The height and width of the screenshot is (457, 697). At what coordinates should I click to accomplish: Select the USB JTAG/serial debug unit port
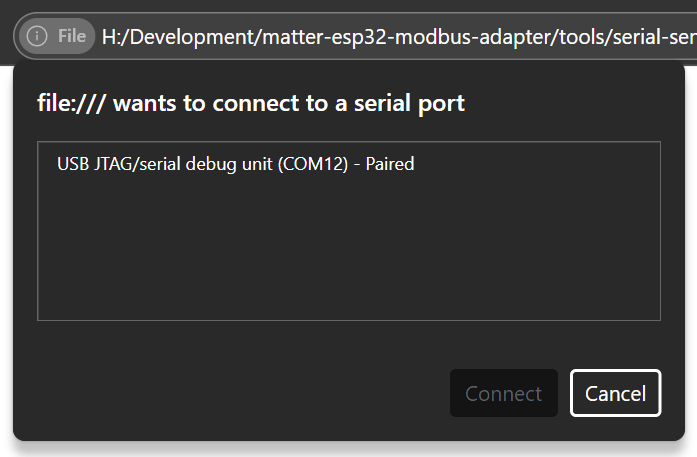pyautogui.click(x=235, y=164)
